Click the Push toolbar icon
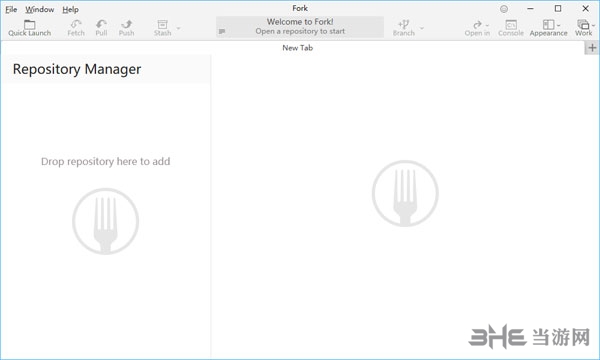The height and width of the screenshot is (360, 600). (127, 24)
